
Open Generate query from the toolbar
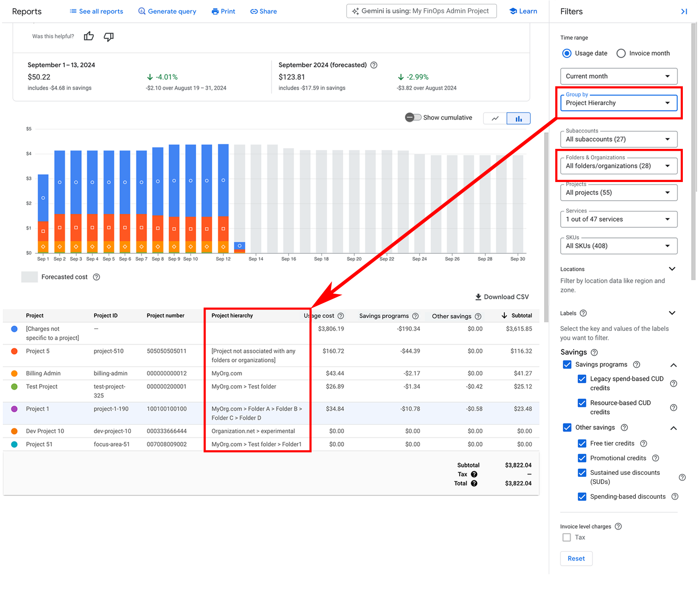[x=167, y=11]
